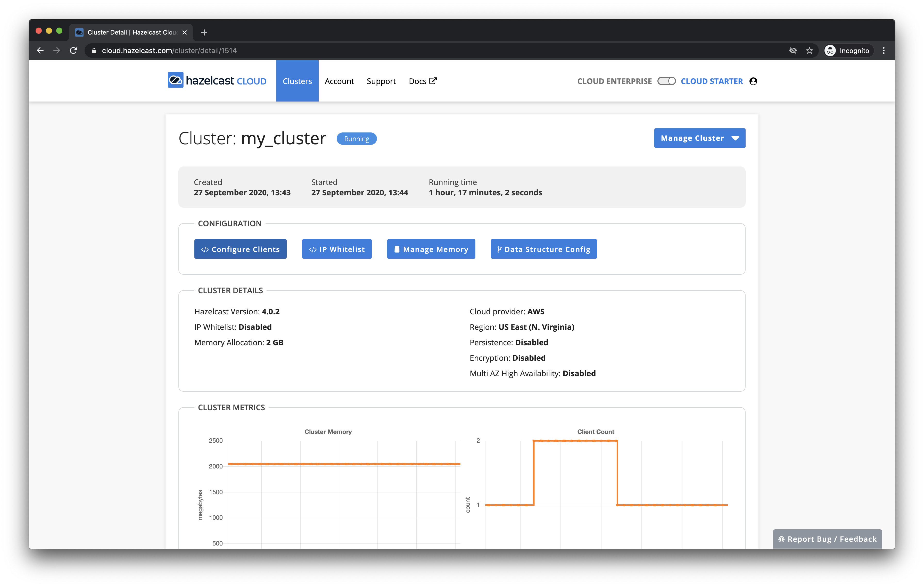
Task: Open the Support menu item
Action: 381,81
